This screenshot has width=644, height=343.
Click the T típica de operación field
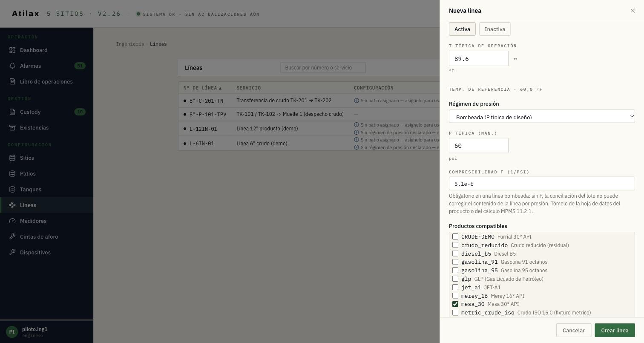coord(479,59)
